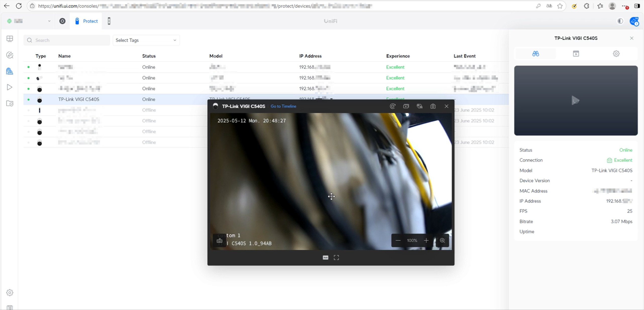644x310 pixels.
Task: Click the first Offline status cell
Action: (x=149, y=110)
